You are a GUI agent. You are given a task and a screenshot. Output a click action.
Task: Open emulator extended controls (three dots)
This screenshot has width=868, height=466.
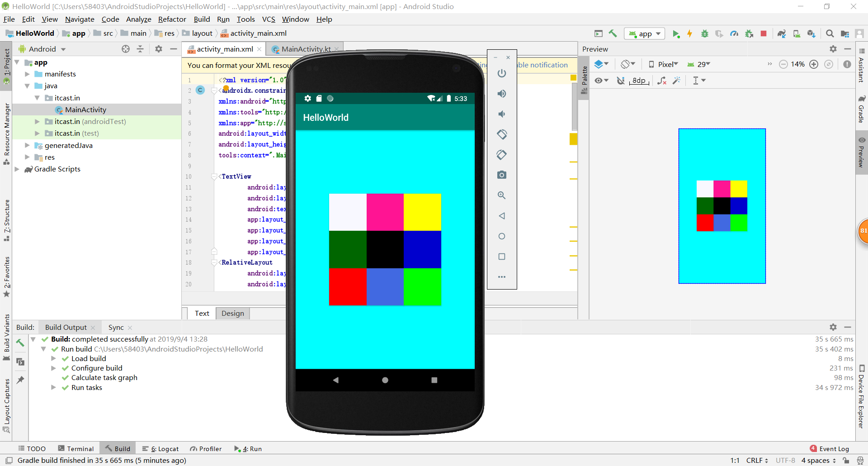coord(502,277)
